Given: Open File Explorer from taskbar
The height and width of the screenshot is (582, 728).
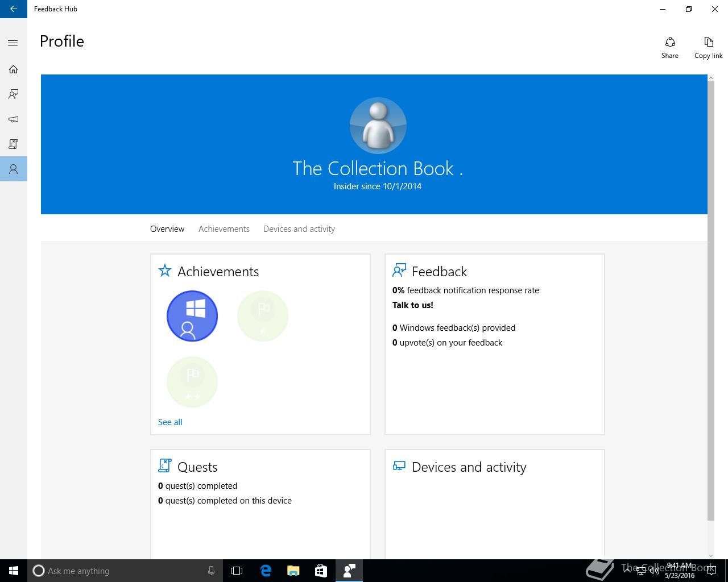Looking at the screenshot, I should [293, 571].
